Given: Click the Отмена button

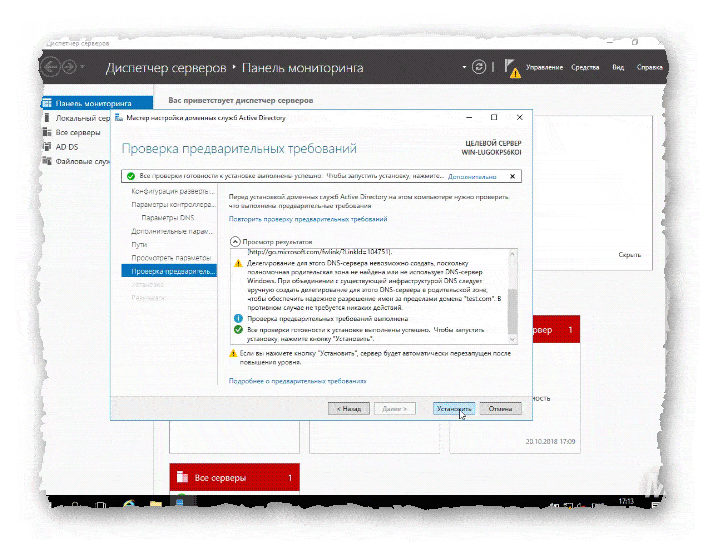Looking at the screenshot, I should point(501,408).
